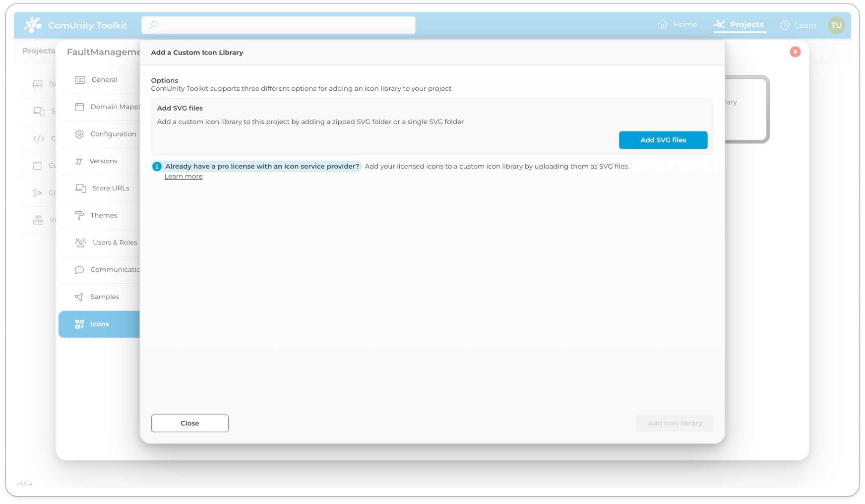Open the TU user avatar
Screen dimensions: 865x504
tap(836, 25)
